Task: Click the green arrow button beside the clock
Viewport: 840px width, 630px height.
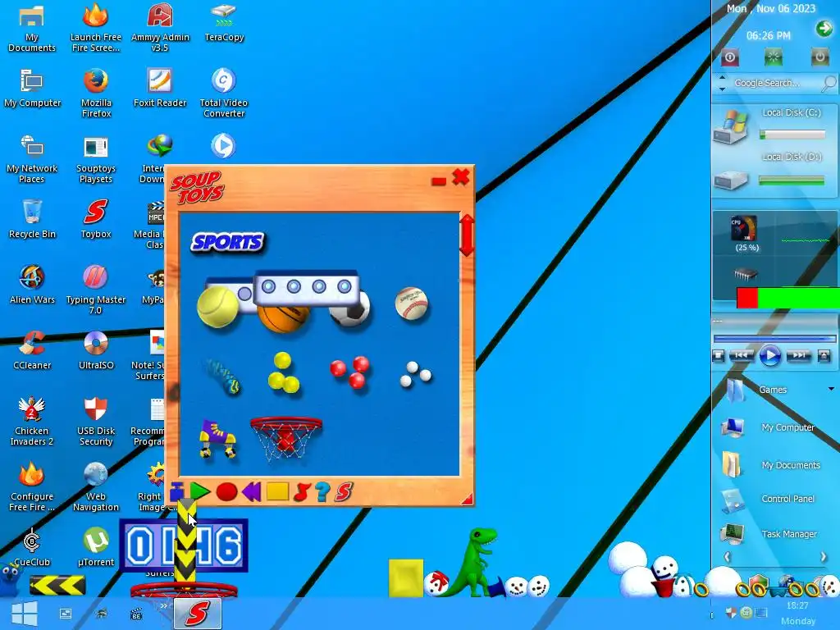Action: click(x=824, y=29)
